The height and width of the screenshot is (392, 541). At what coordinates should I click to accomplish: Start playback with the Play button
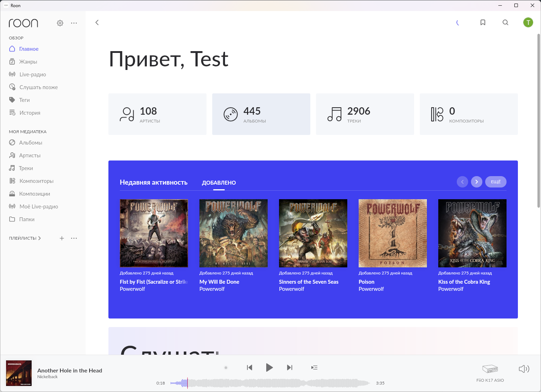click(269, 367)
